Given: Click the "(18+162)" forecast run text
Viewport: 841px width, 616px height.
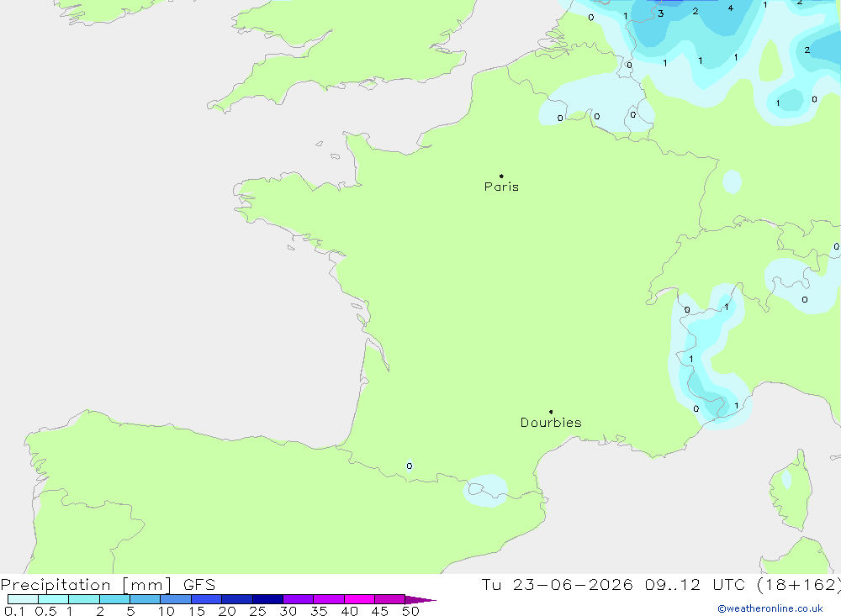Looking at the screenshot, I should pyautogui.click(x=798, y=585).
